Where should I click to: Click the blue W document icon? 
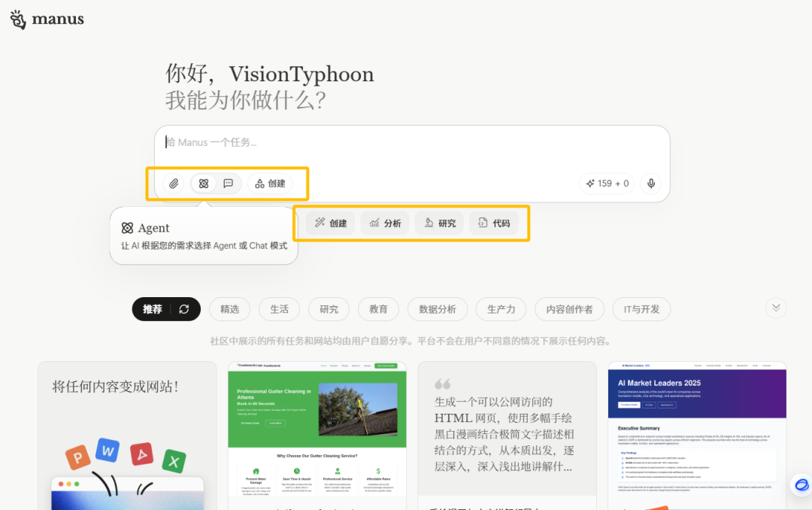pyautogui.click(x=108, y=451)
